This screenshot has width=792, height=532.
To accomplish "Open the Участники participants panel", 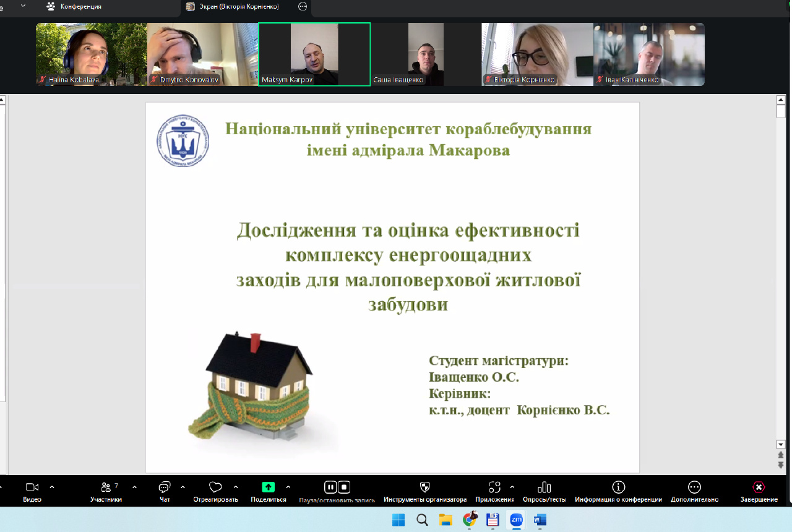I will (x=106, y=488).
